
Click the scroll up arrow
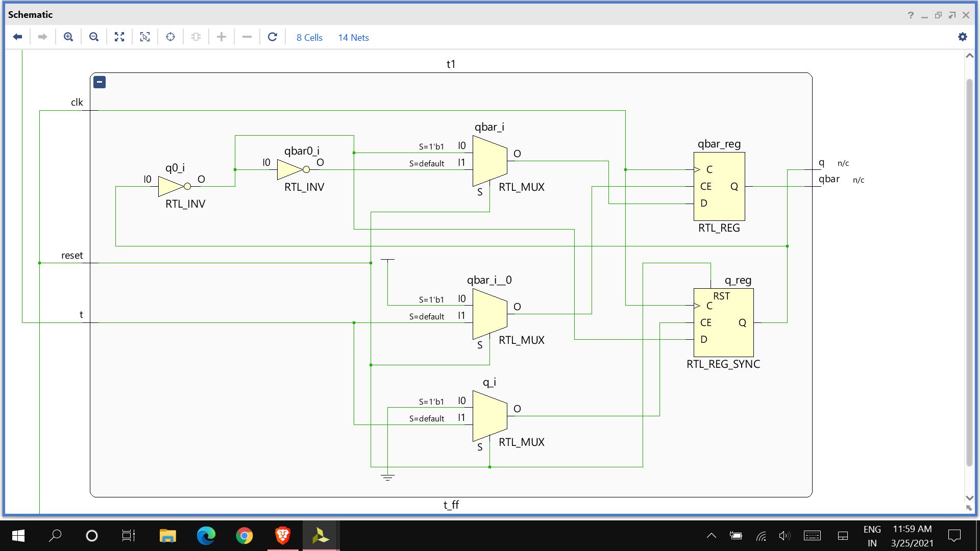(970, 56)
